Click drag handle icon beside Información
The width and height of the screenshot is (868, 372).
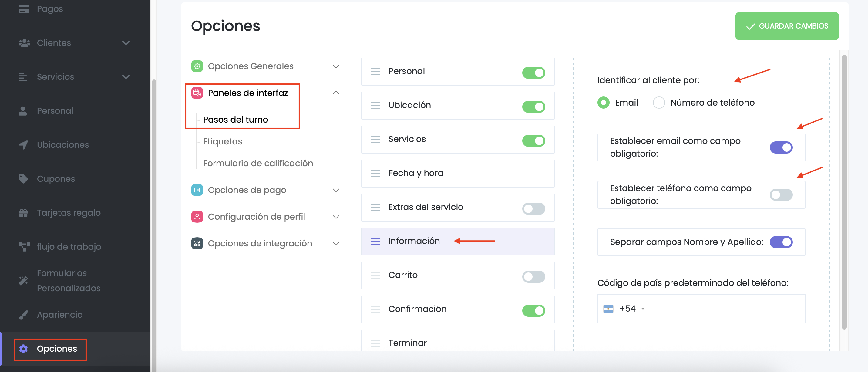point(375,242)
